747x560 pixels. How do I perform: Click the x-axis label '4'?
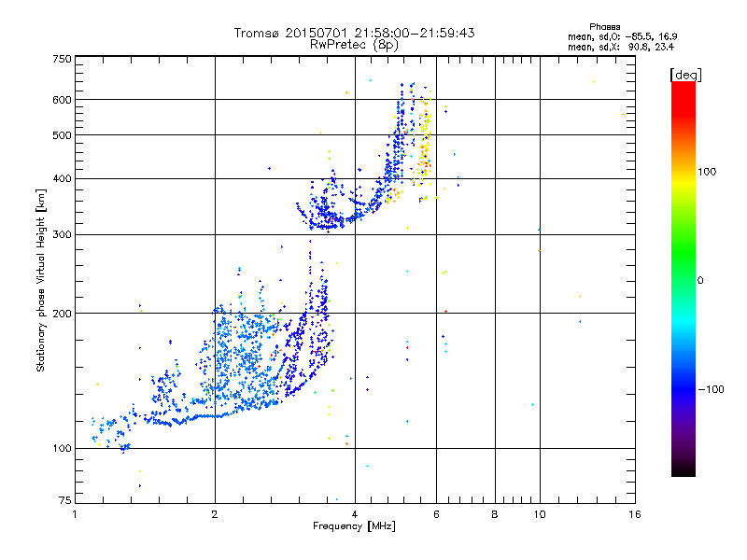pos(355,514)
